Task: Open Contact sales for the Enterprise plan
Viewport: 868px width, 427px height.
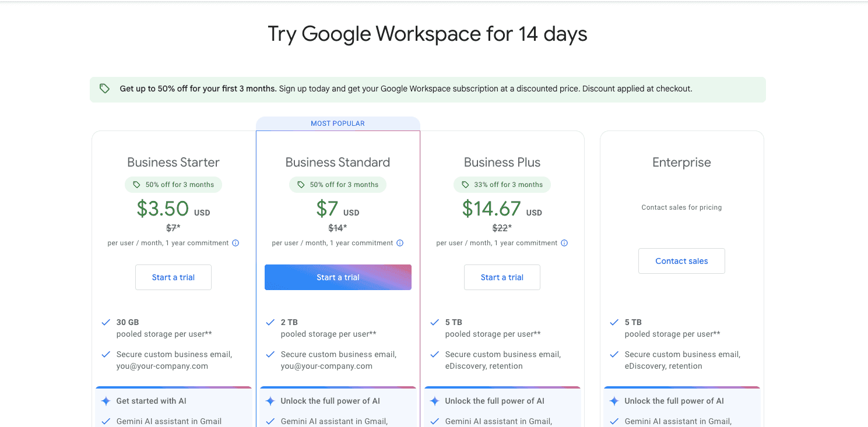Action: [681, 260]
